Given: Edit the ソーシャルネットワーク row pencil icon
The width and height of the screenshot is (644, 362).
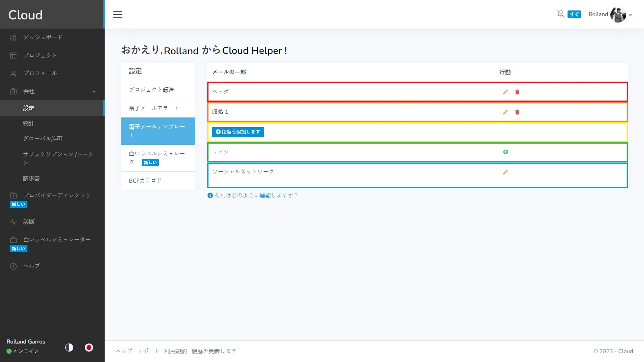Looking at the screenshot, I should coord(505,172).
